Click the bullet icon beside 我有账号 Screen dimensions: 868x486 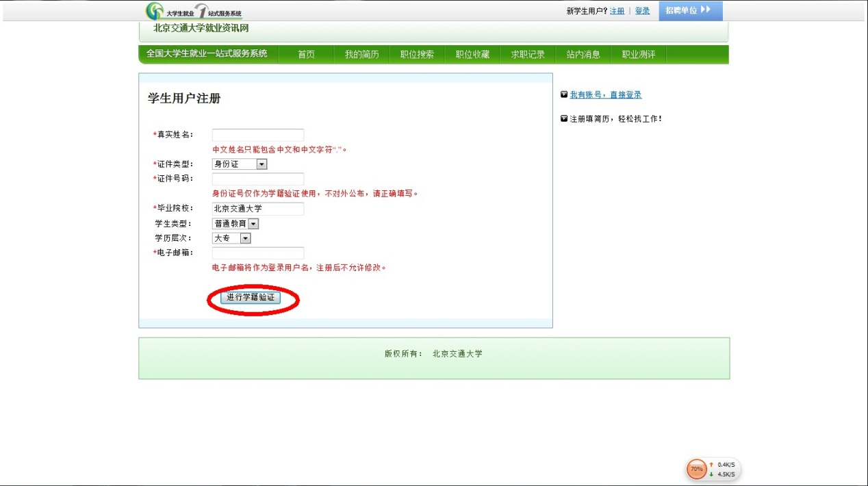click(x=563, y=94)
